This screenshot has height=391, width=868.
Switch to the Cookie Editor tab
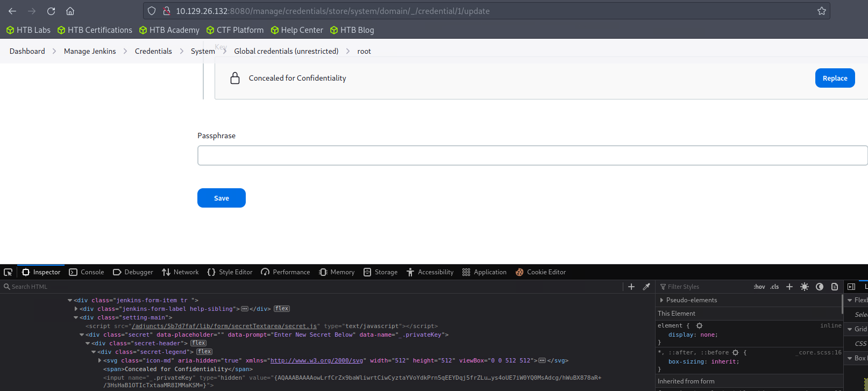coord(540,272)
